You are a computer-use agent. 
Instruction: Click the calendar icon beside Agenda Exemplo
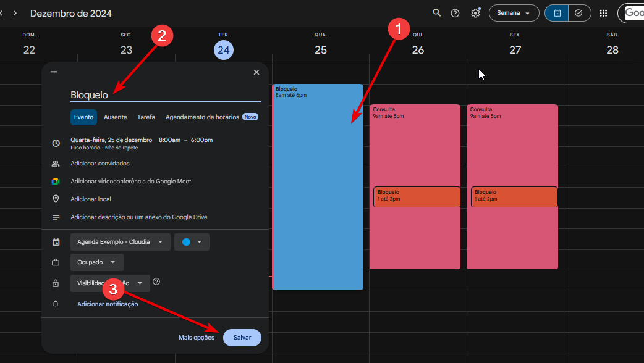coord(56,242)
